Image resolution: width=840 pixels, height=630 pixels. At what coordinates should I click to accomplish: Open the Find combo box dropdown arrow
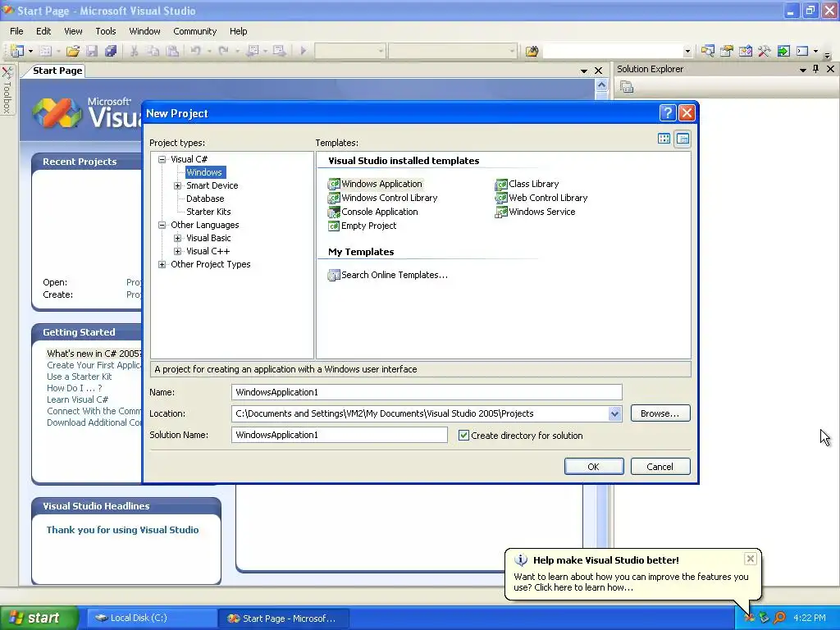(687, 52)
